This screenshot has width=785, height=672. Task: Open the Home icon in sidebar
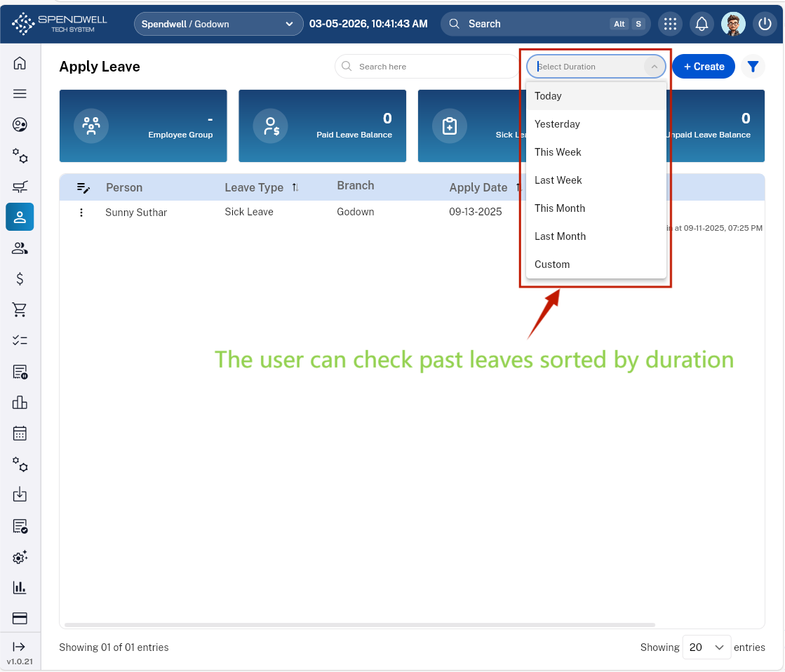(20, 63)
